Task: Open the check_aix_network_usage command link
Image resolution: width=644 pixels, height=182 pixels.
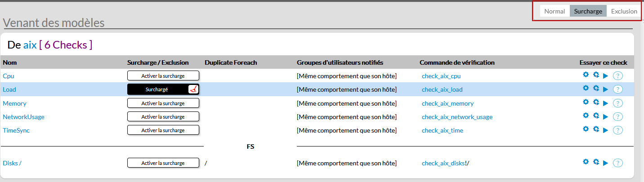Action: tap(457, 117)
